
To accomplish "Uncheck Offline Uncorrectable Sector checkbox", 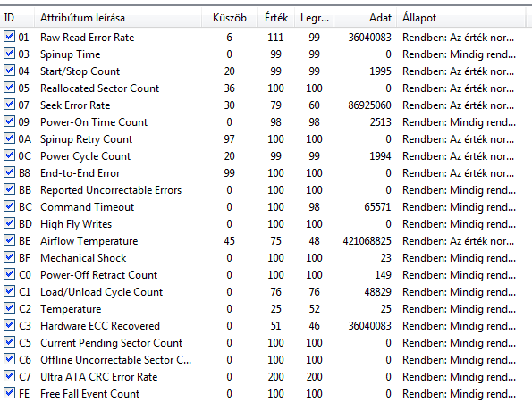I will (9, 358).
